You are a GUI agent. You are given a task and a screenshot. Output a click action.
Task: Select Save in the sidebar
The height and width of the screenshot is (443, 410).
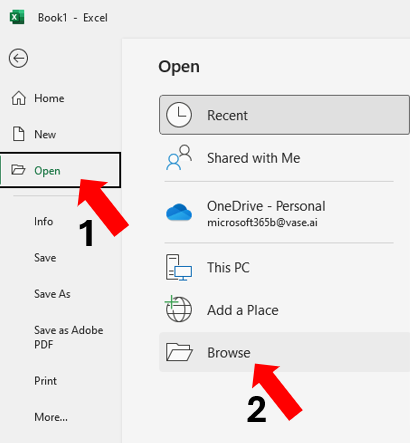point(45,258)
